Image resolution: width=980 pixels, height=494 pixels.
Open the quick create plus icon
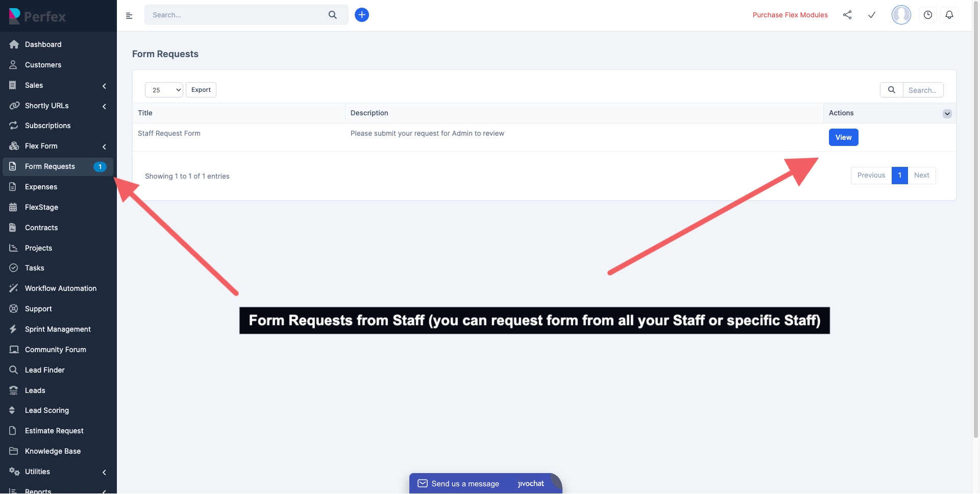coord(362,15)
